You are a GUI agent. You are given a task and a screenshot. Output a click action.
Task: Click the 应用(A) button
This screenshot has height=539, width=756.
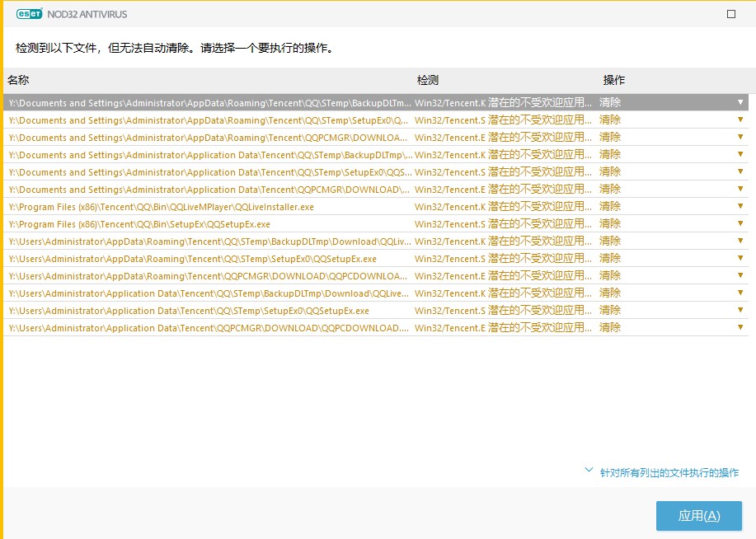coord(698,516)
